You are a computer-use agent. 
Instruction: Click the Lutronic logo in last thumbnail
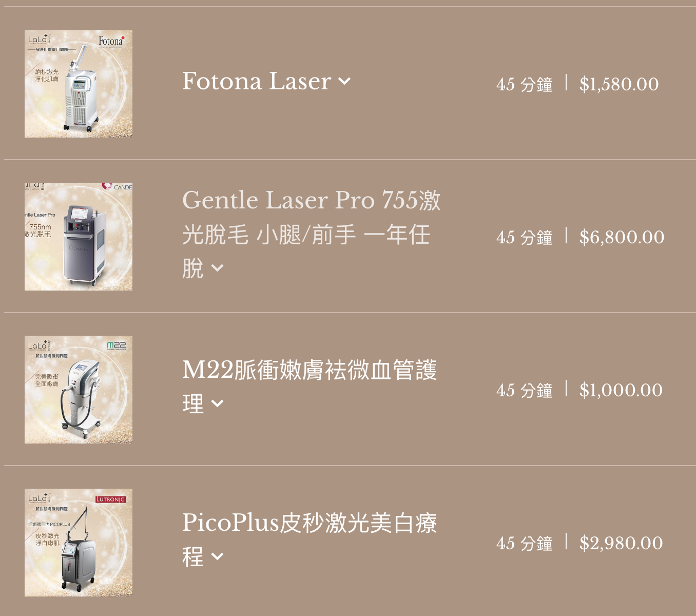click(x=110, y=499)
